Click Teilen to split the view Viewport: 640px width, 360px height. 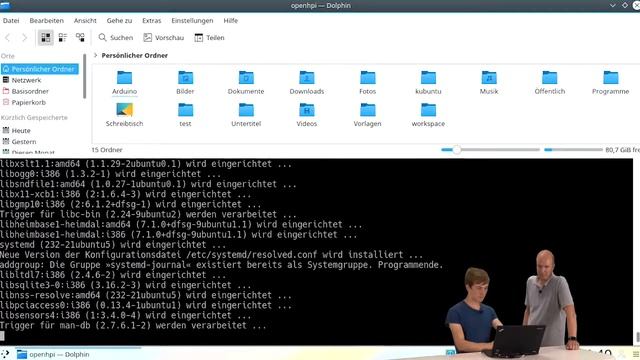[x=209, y=38]
